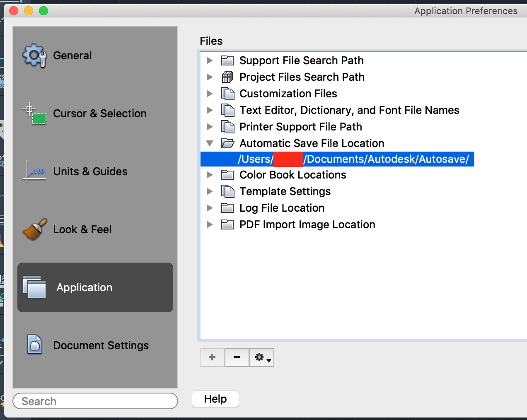The image size is (527, 420).
Task: Click the Help button
Action: point(215,399)
